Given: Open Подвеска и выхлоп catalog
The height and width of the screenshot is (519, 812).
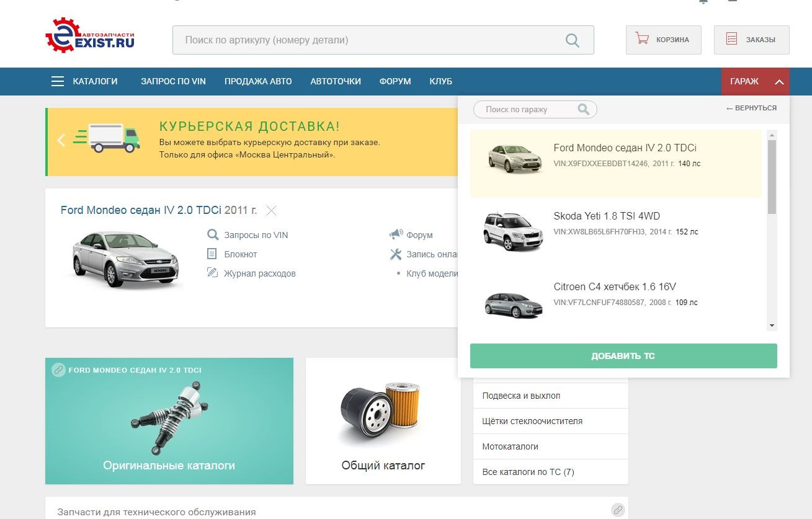Looking at the screenshot, I should (x=551, y=396).
